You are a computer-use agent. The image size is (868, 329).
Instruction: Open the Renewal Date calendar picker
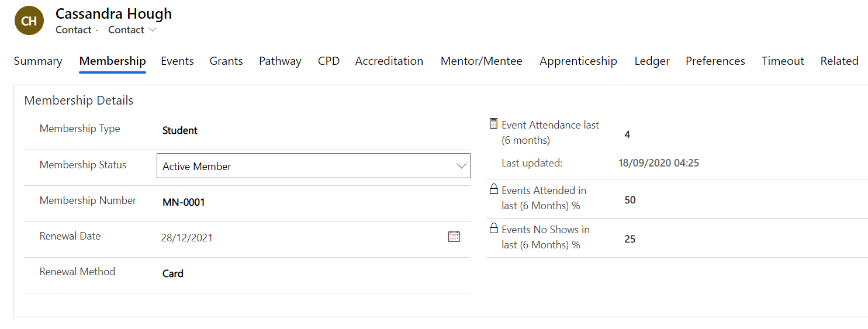(x=454, y=237)
